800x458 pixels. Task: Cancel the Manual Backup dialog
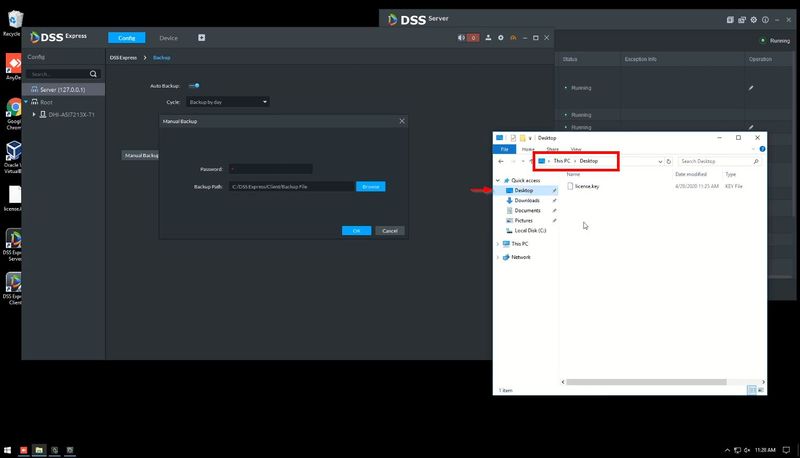click(x=390, y=231)
